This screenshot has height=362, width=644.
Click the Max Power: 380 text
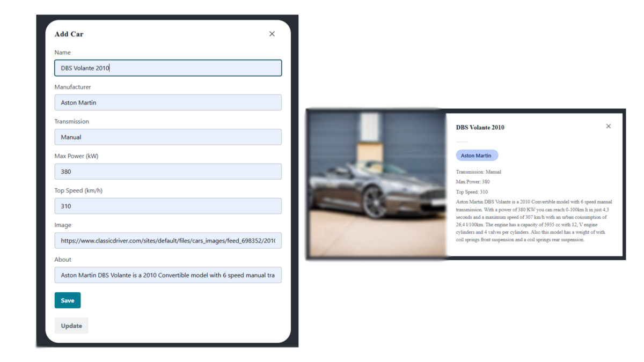click(473, 182)
